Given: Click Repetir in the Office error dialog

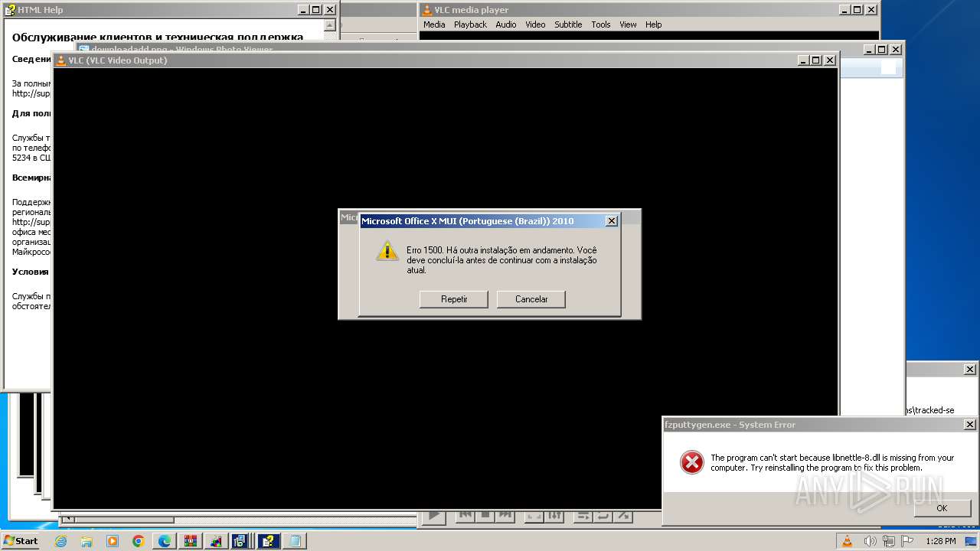Looking at the screenshot, I should [x=454, y=299].
